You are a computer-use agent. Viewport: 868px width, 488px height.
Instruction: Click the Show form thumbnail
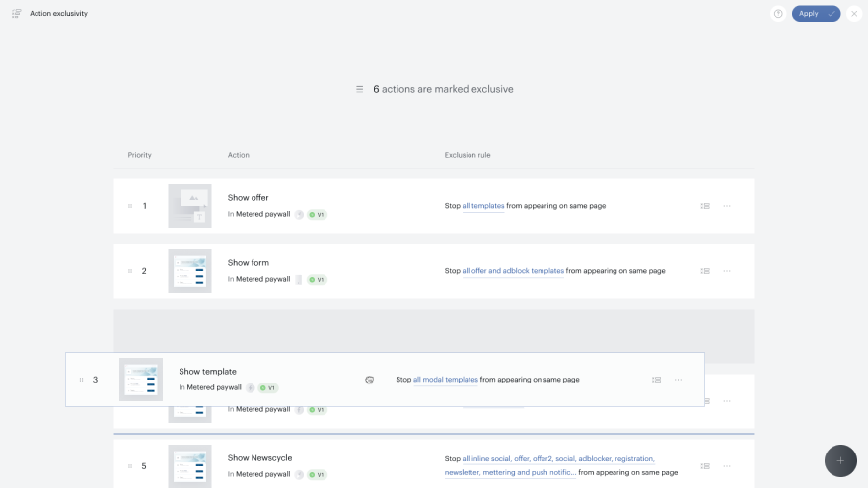pyautogui.click(x=189, y=271)
